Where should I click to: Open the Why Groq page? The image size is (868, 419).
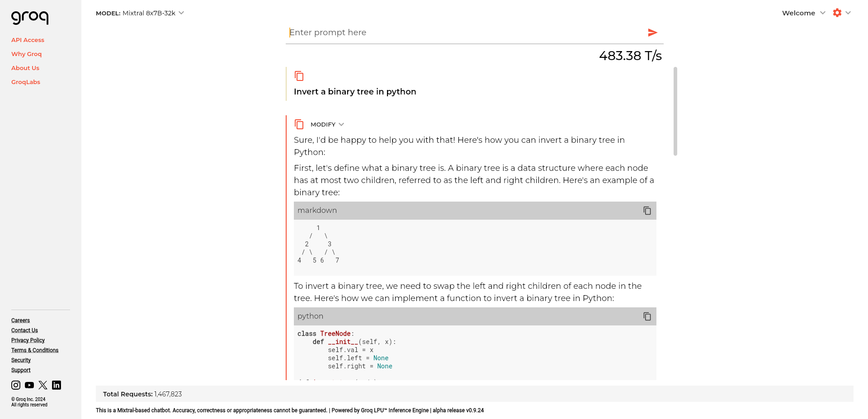[x=26, y=54]
